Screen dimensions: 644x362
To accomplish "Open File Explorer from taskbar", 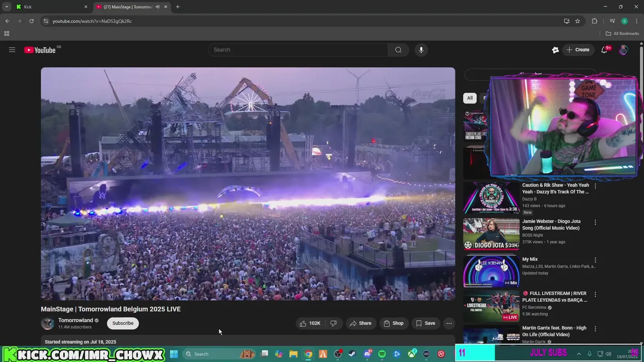I will click(x=293, y=354).
